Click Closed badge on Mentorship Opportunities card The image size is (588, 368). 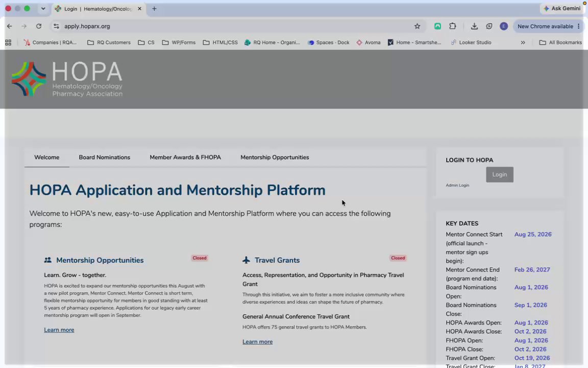click(x=200, y=258)
